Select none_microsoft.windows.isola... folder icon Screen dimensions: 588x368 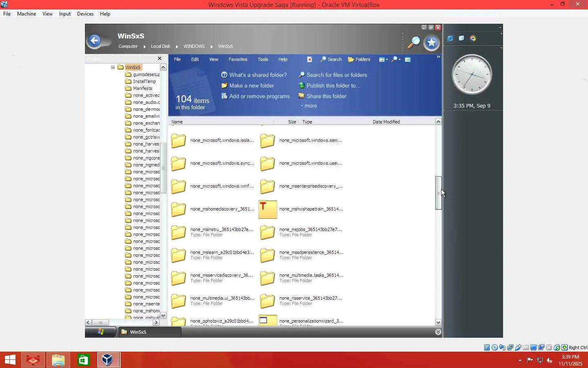coord(178,141)
